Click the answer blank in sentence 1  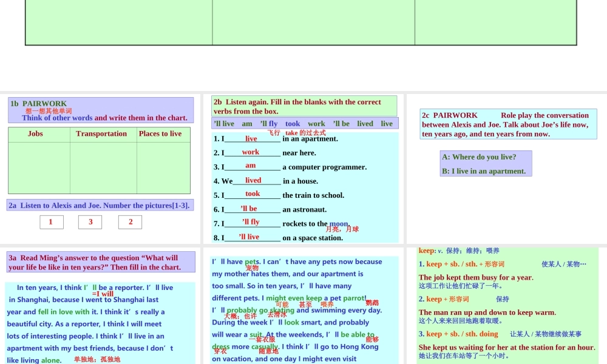251,139
